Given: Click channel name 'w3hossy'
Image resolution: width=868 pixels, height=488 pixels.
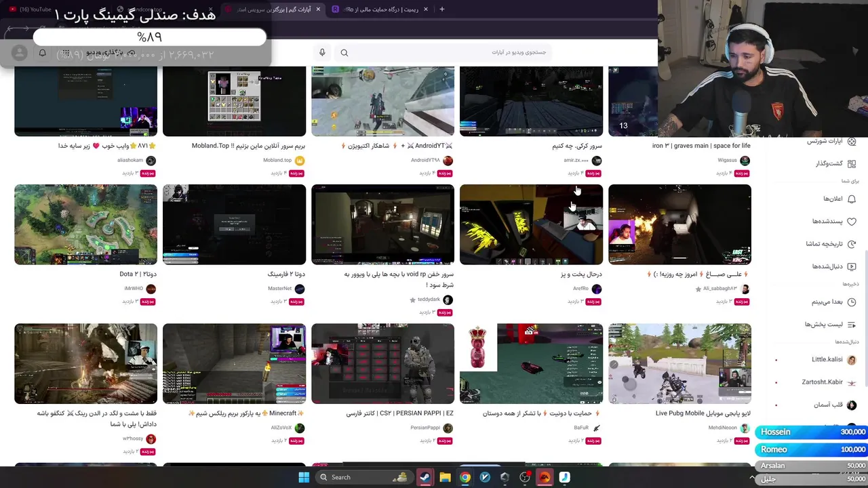Looking at the screenshot, I should (x=133, y=439).
